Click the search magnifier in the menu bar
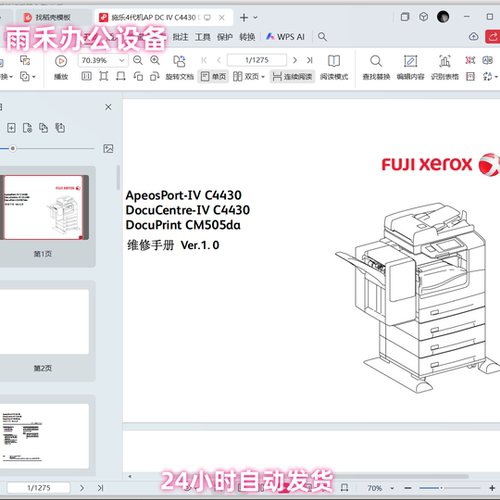 tap(322, 37)
